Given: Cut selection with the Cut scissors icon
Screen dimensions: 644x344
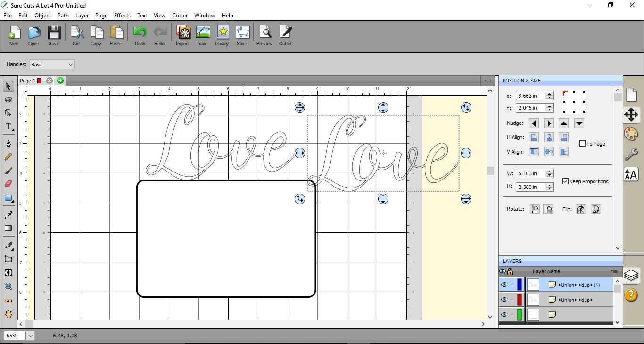Looking at the screenshot, I should 76,35.
